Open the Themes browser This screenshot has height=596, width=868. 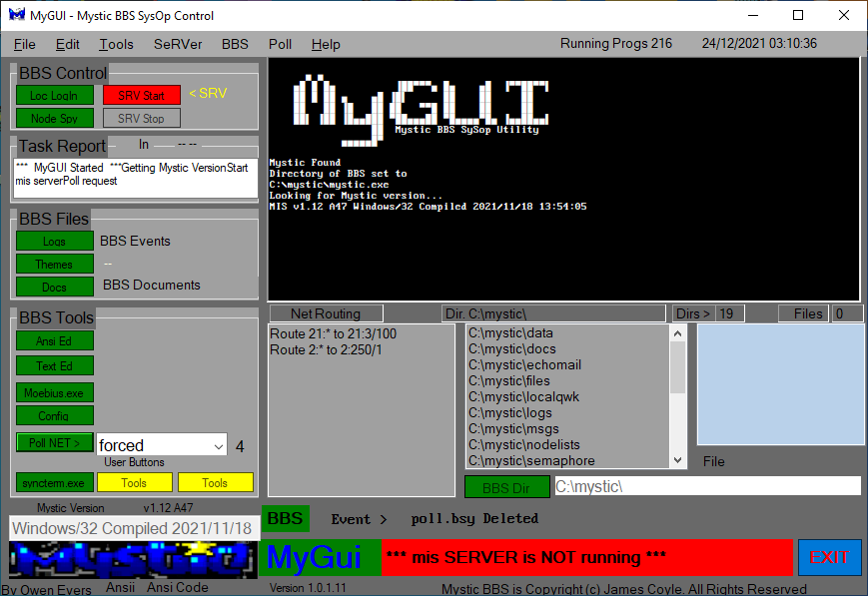tap(54, 264)
